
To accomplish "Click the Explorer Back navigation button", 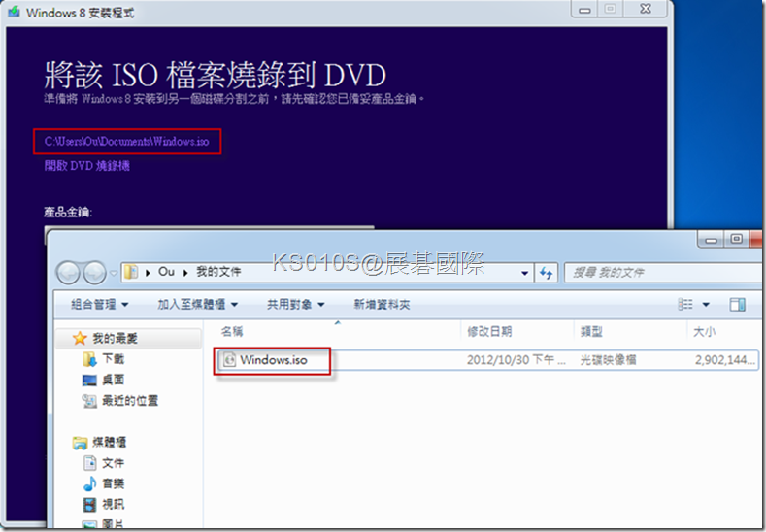I will pyautogui.click(x=68, y=273).
